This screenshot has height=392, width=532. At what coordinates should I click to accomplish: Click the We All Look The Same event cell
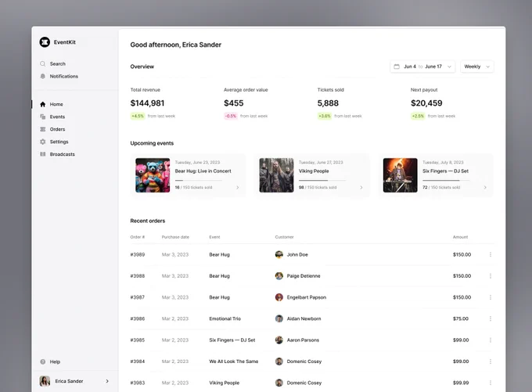click(x=234, y=361)
